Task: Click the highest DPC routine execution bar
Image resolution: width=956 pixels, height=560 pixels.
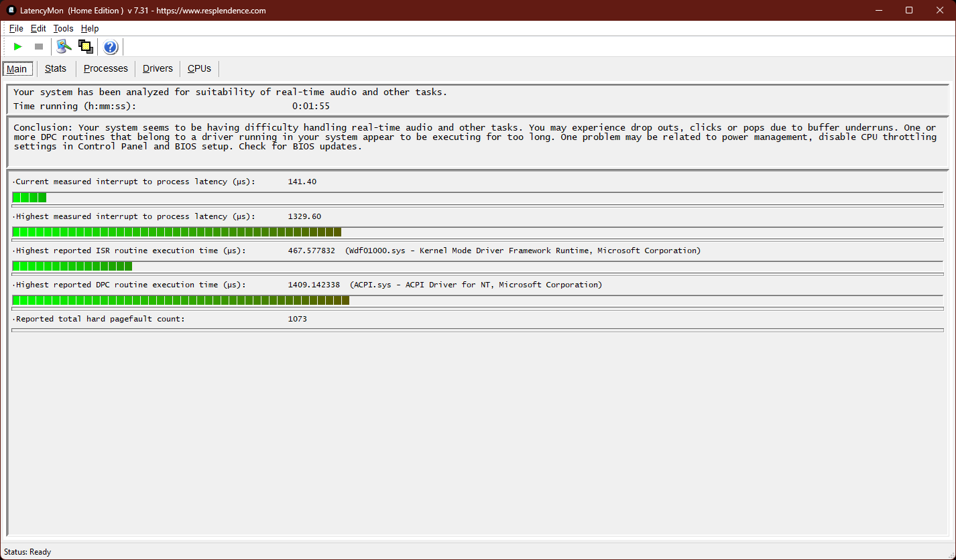Action: (x=180, y=300)
